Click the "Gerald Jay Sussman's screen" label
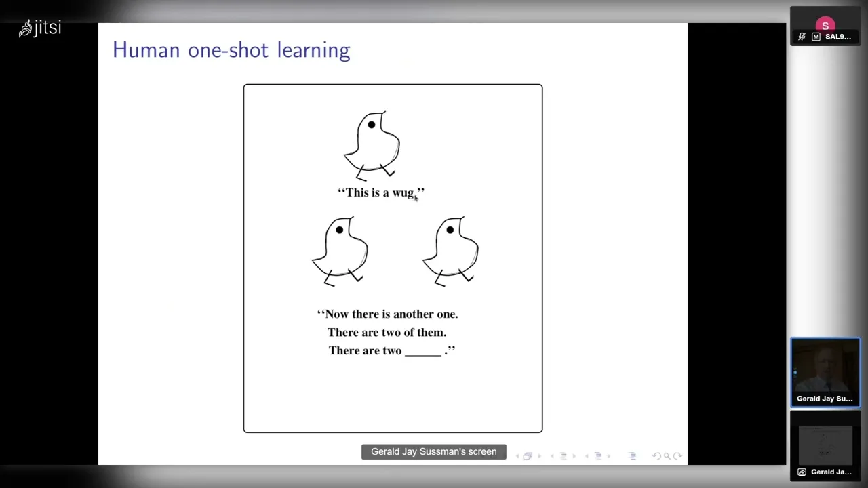Screen dimensions: 868x488 (x=434, y=452)
